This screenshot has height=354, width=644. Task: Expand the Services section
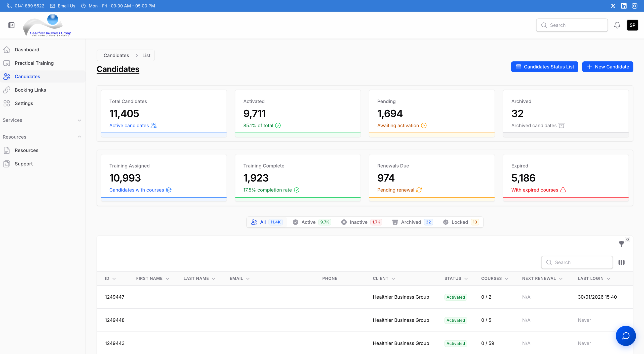pos(79,120)
